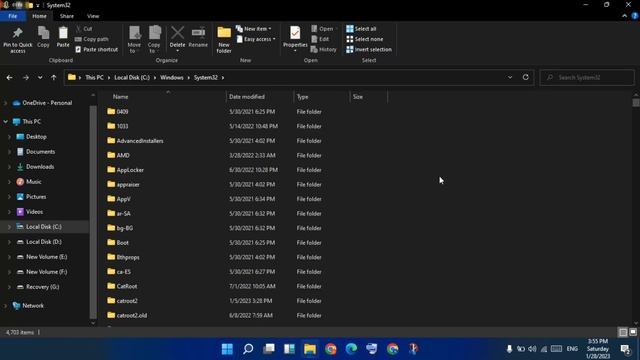Switch to details view icon
This screenshot has width=640, height=360.
click(623, 332)
